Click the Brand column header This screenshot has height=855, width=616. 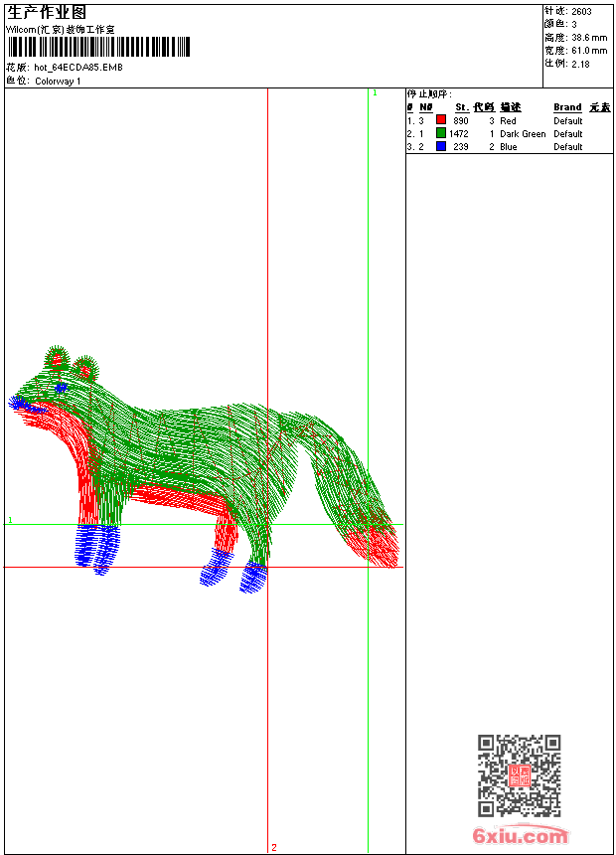(567, 107)
